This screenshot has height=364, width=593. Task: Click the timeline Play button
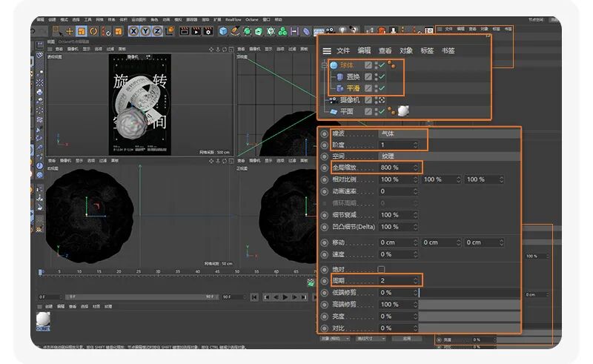pos(285,297)
